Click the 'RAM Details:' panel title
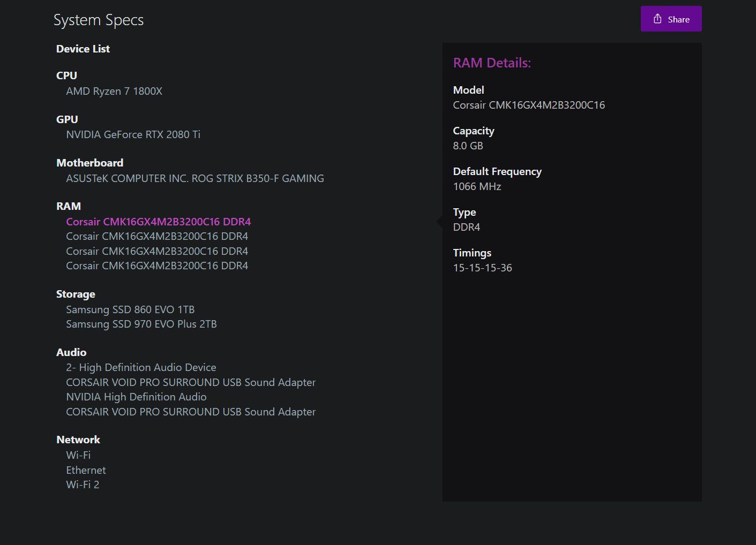This screenshot has width=756, height=545. [x=492, y=63]
